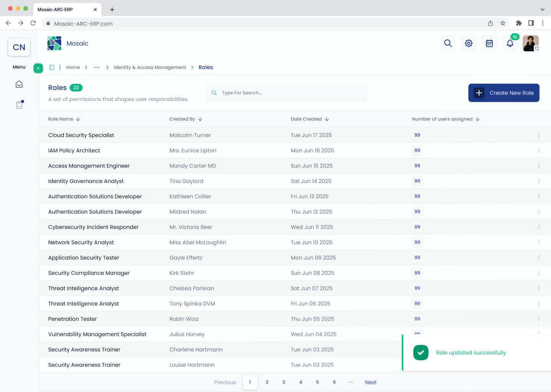
Task: Click the Cybersecurity Incident Responder role name
Action: [x=93, y=227]
